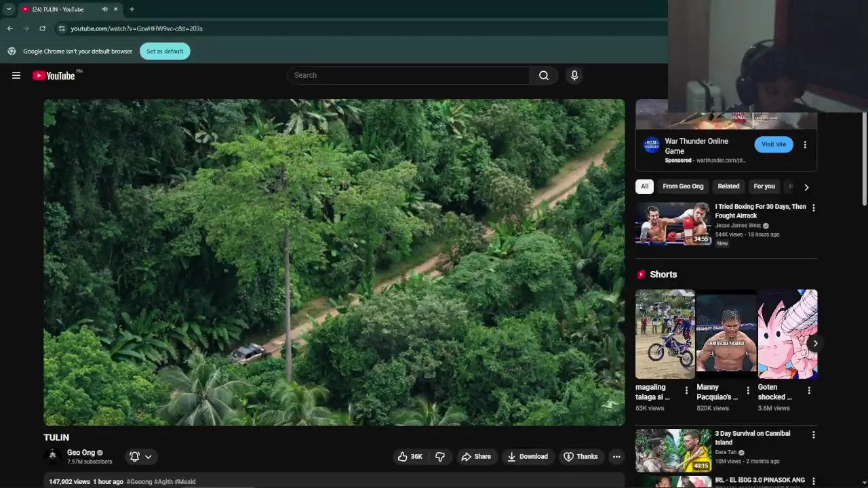868x488 pixels.
Task: Open options for IRL - EL ISOG video
Action: pyautogui.click(x=814, y=481)
